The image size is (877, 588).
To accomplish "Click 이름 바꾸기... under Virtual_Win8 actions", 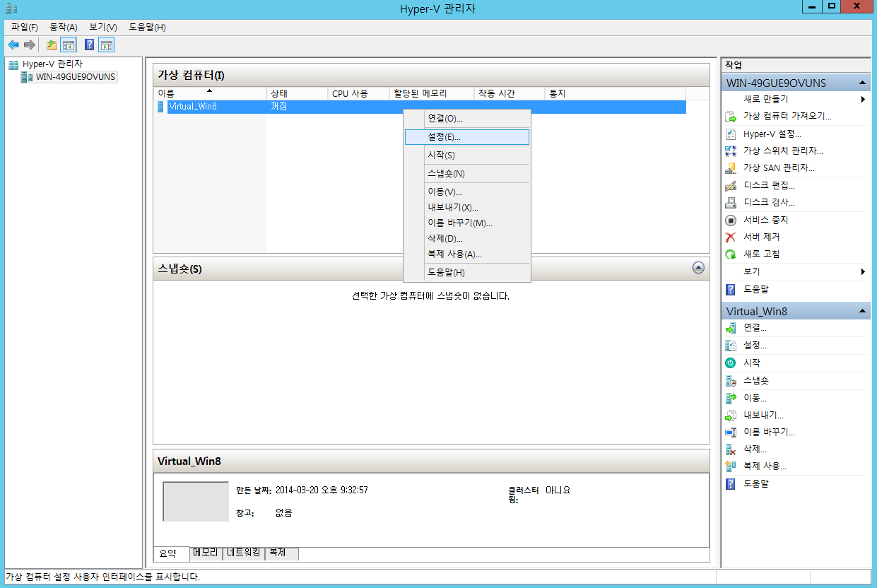I will point(796,432).
